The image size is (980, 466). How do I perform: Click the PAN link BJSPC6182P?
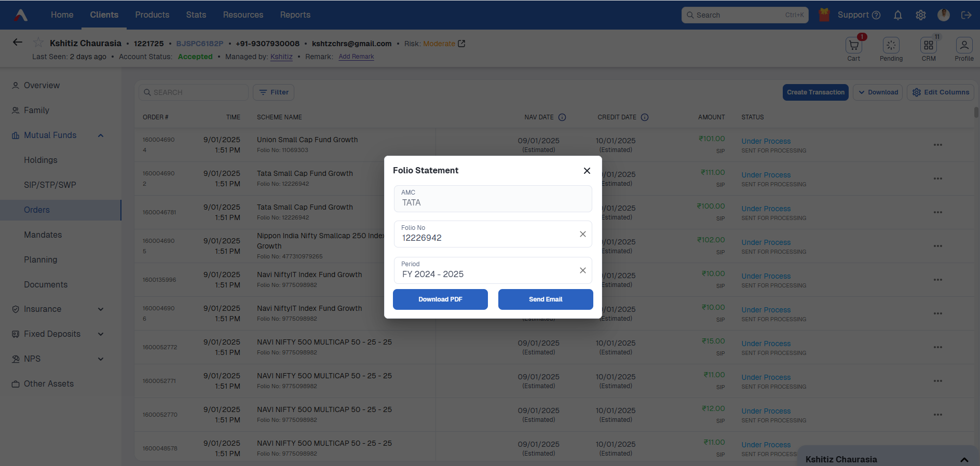(x=200, y=44)
